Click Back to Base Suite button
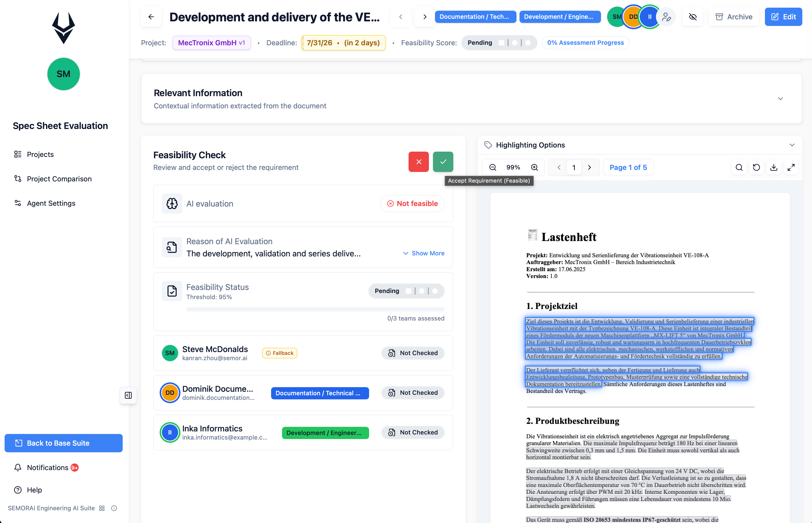 pyautogui.click(x=64, y=443)
